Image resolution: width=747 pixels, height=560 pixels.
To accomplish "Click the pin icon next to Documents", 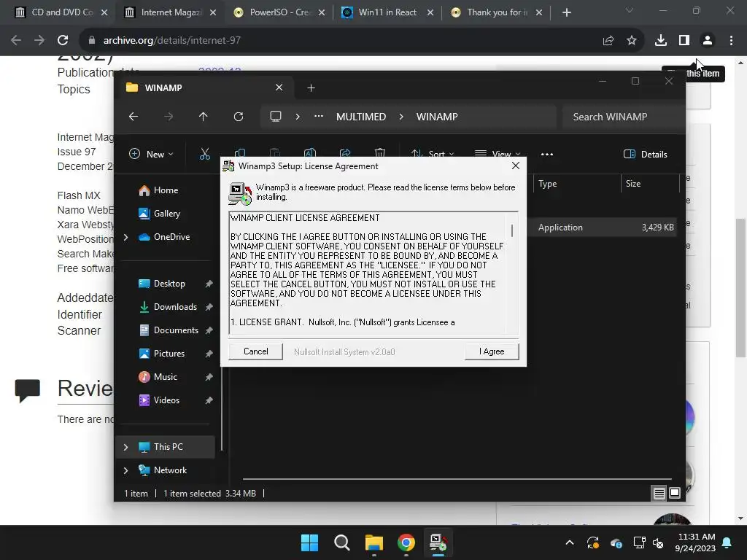I will point(209,330).
